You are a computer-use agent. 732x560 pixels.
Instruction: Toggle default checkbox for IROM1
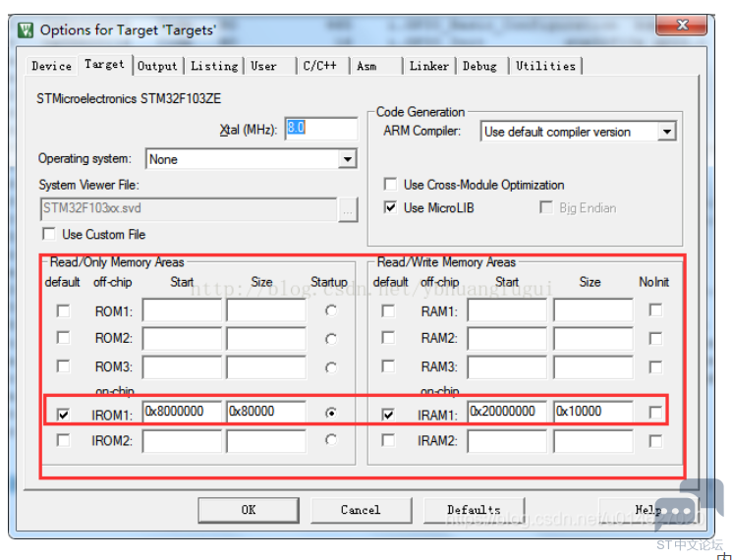point(63,414)
